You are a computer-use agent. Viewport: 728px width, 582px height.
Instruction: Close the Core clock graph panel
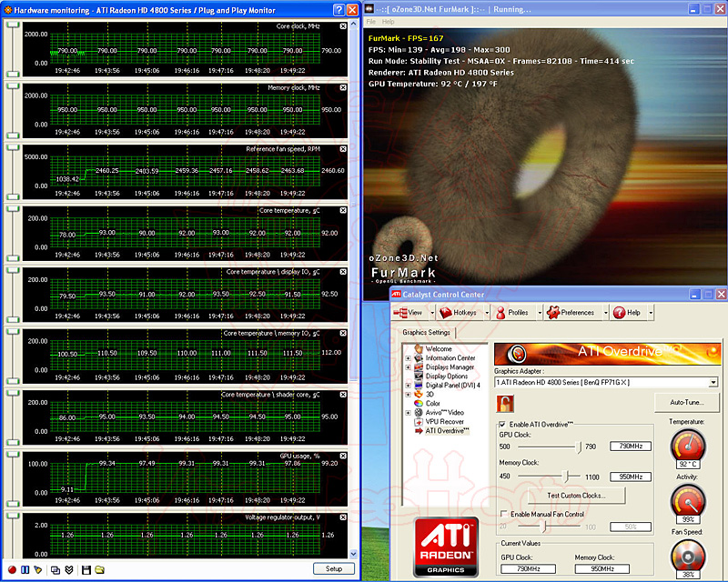(x=343, y=26)
